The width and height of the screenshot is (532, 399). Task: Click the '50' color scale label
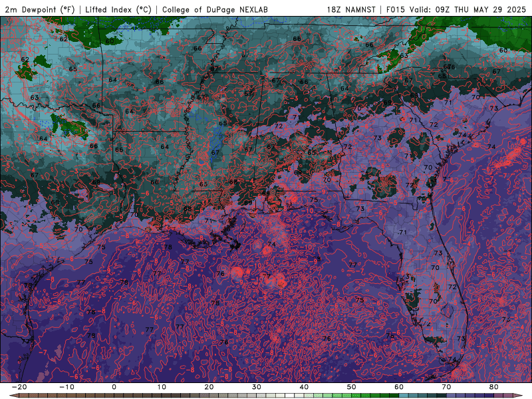[352, 387]
